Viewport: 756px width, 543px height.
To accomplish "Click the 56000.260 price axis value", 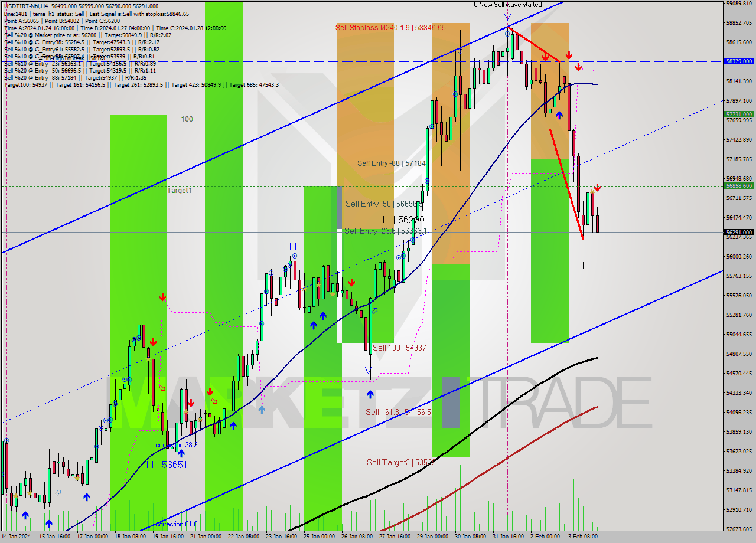I will click(739, 256).
